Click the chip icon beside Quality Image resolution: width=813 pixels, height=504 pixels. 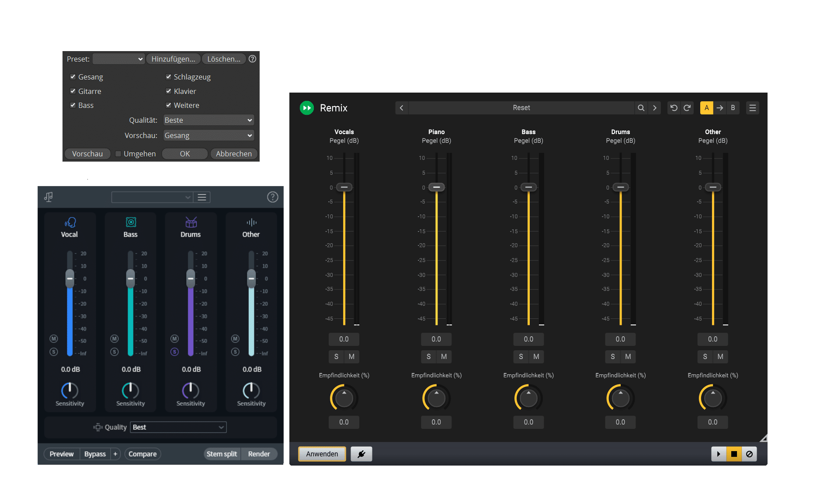[x=98, y=427]
